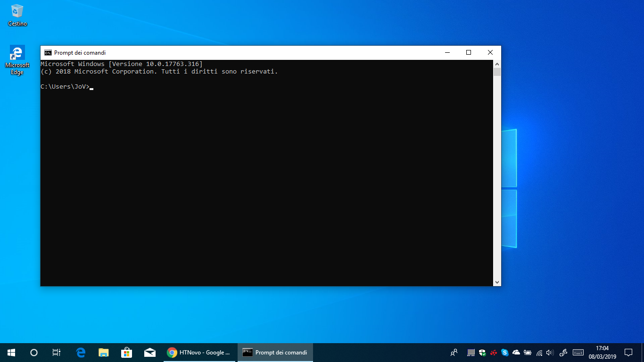Click scroll up arrow in Command Prompt
The width and height of the screenshot is (644, 362).
pos(497,64)
